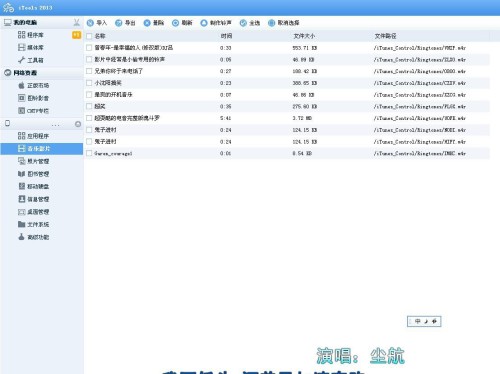This screenshot has width=500, height=374.
Task: Open the 媒体库 media library
Action: point(31,47)
